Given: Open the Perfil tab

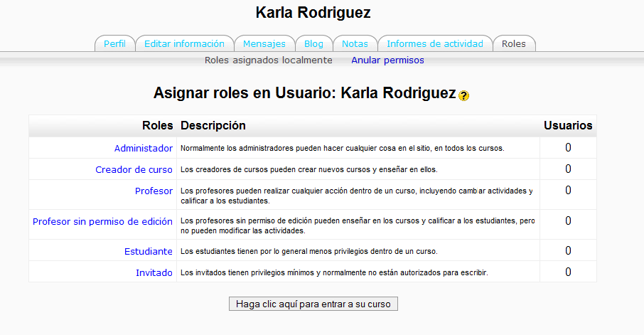Looking at the screenshot, I should (114, 43).
